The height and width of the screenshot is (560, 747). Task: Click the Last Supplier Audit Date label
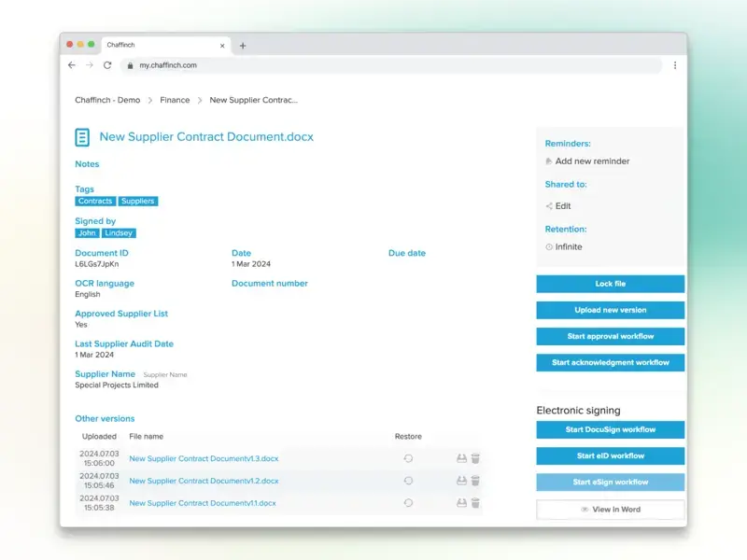(x=124, y=343)
